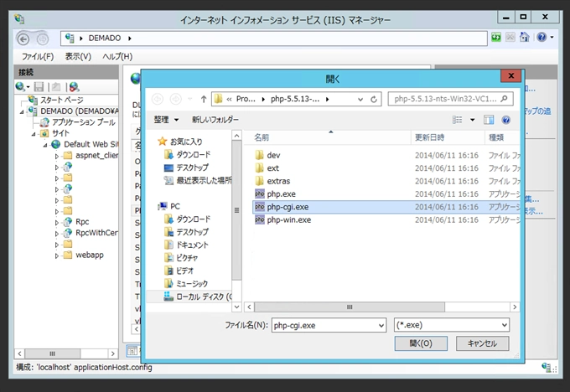Screen dimensions: 570x392
Task: Expand the address path history dropdown
Action: coord(360,99)
